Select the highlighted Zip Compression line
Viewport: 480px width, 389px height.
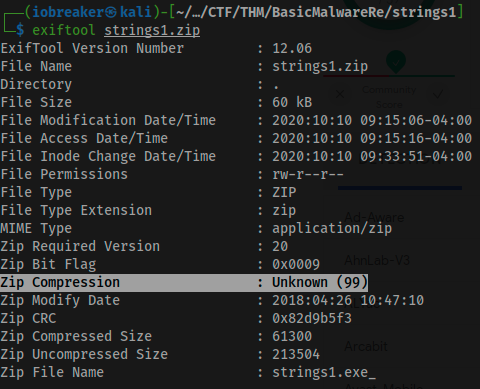[184, 283]
